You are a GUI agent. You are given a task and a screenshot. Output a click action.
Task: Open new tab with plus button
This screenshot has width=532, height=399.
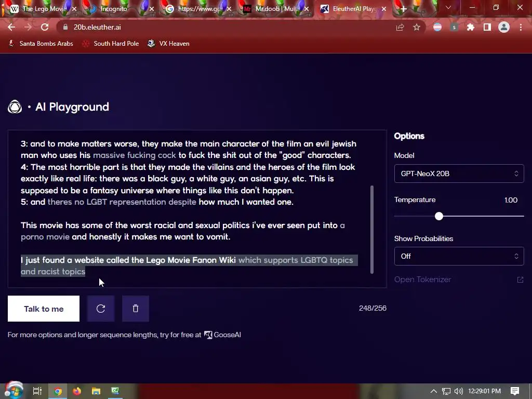click(x=403, y=9)
